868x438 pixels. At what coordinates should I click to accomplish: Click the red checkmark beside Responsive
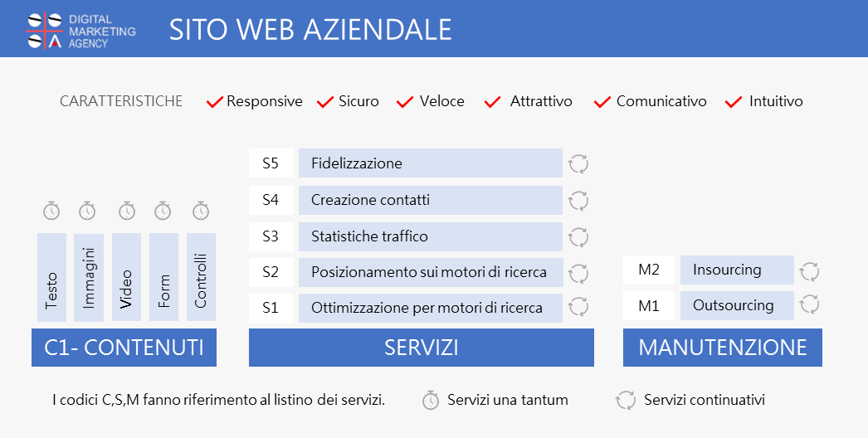[x=214, y=102]
